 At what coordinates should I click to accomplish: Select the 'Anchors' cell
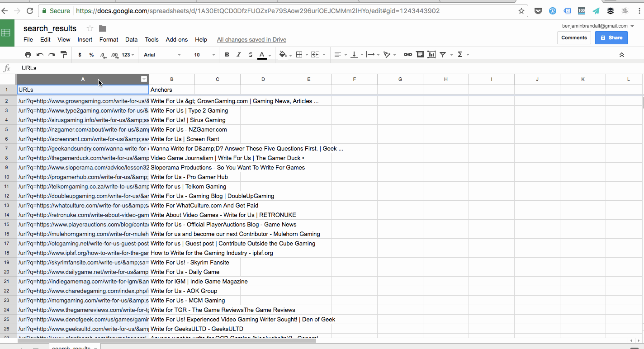pos(172,90)
